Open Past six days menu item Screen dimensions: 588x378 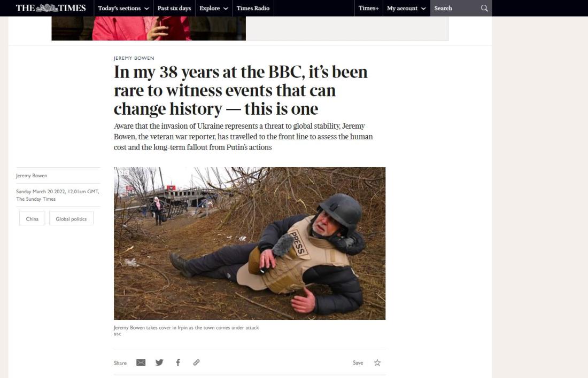[x=174, y=8]
